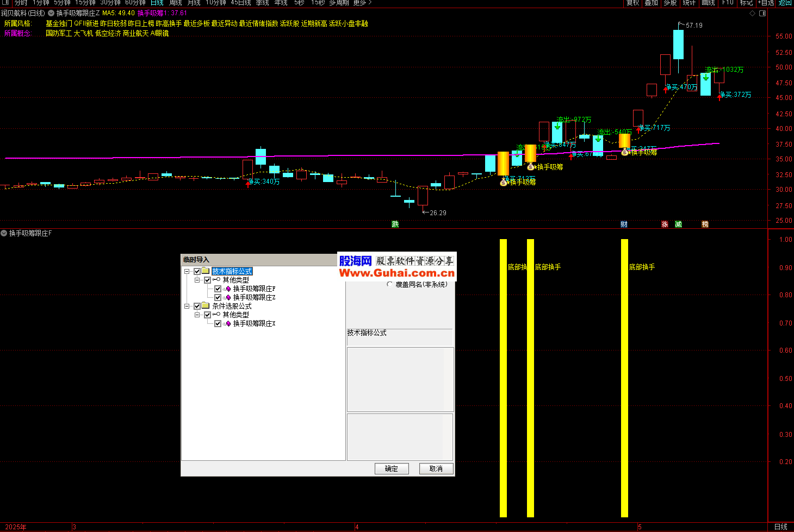Click the red arrow at 净买:470万
Viewport: 794px width, 532px height.
click(x=665, y=89)
